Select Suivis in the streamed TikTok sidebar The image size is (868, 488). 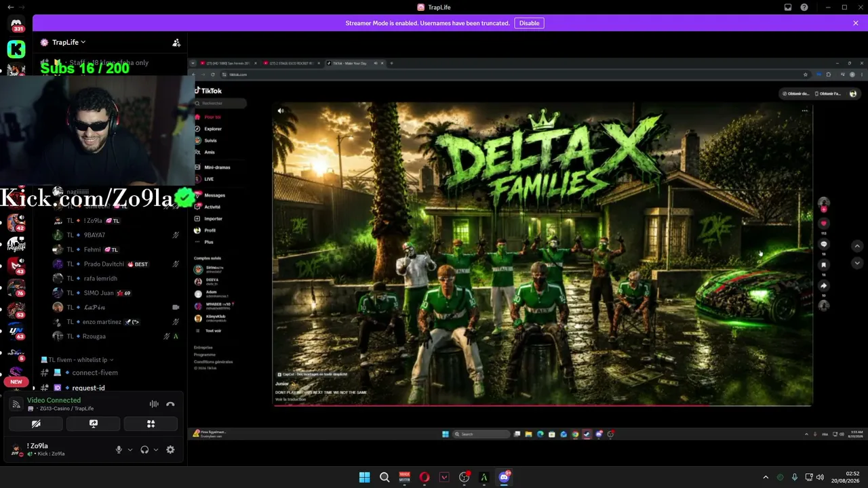(206, 140)
